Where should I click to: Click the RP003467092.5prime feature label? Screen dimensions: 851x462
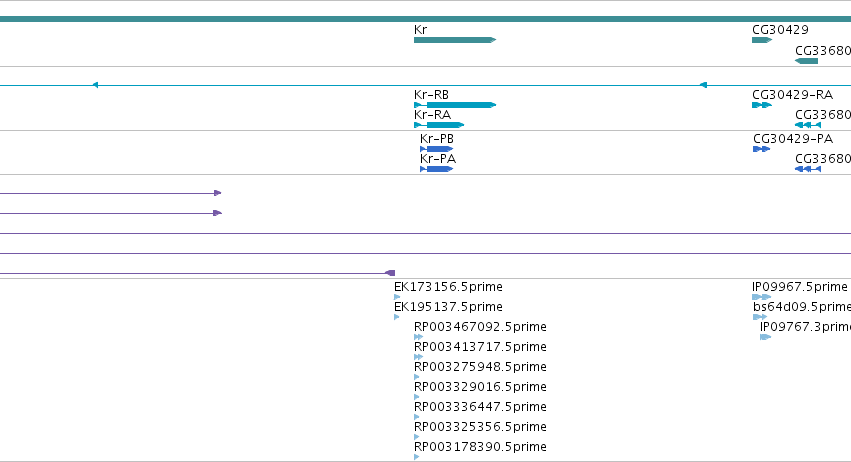coord(480,327)
